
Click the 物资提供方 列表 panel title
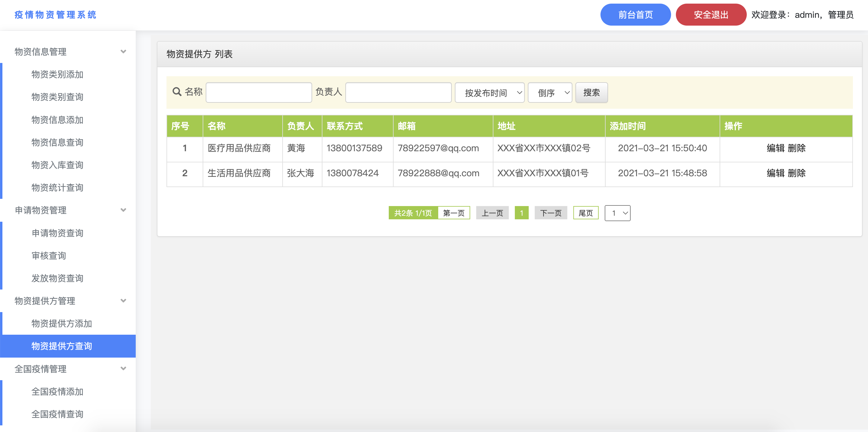coord(199,54)
